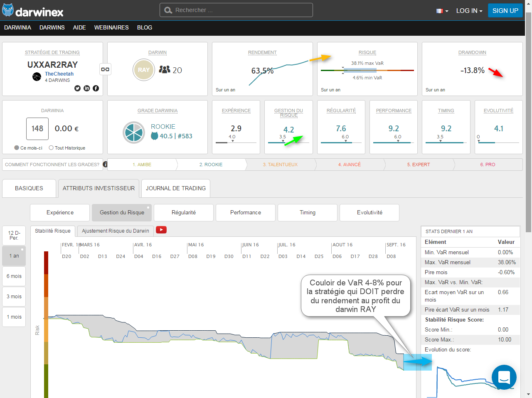Open the Twitter share icon
532x398 pixels.
(77, 88)
